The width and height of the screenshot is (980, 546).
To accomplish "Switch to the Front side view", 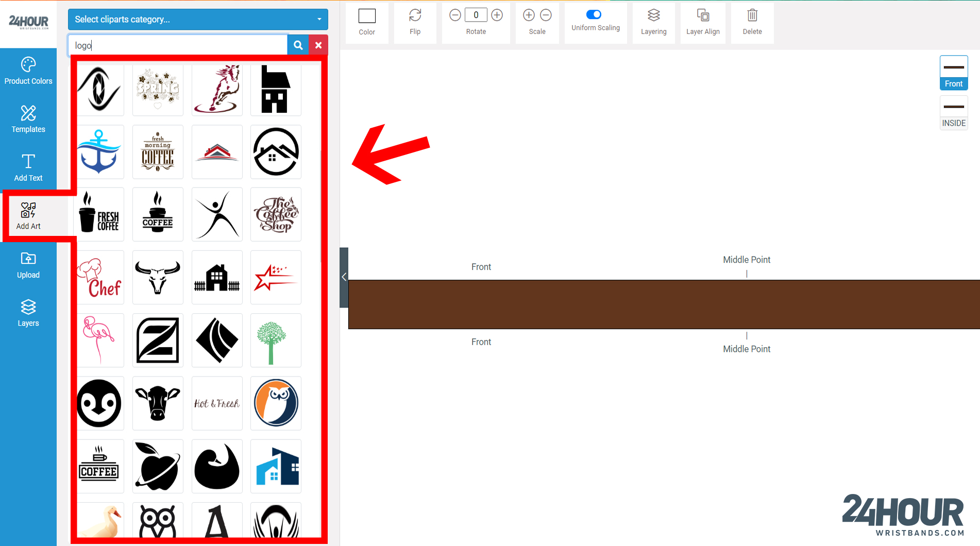I will 954,73.
